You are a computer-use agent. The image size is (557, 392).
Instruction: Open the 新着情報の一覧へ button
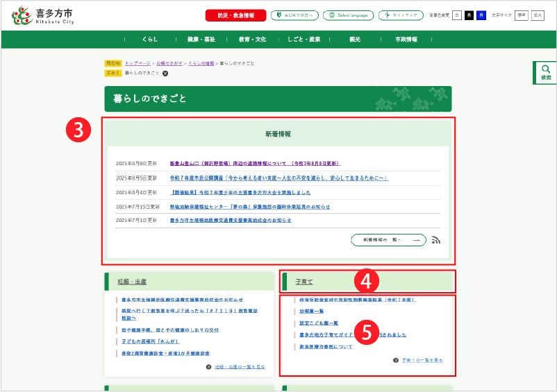point(388,240)
